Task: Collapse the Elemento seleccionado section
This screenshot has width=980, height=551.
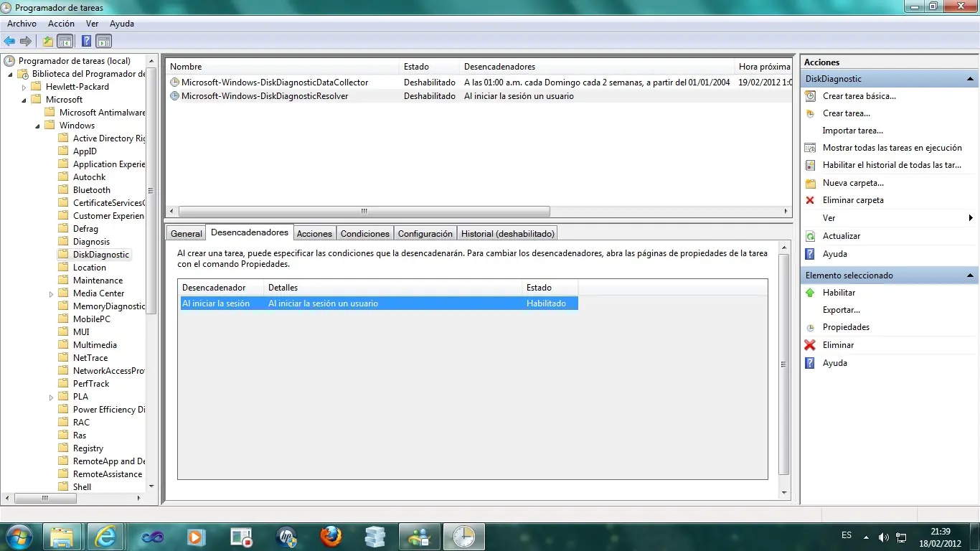Action: point(970,275)
